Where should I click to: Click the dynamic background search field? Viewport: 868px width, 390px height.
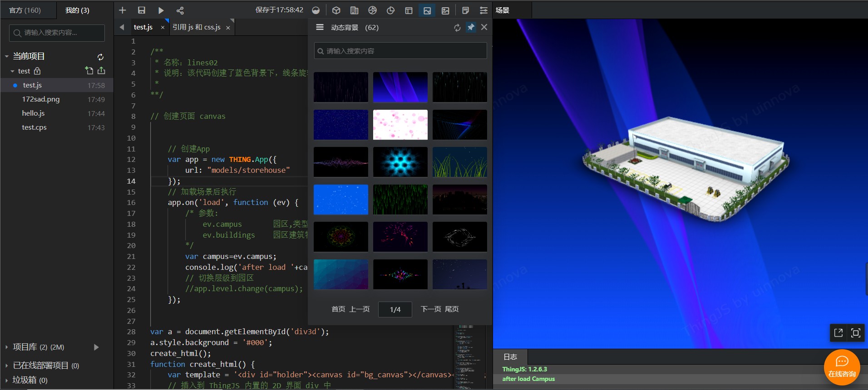point(400,51)
